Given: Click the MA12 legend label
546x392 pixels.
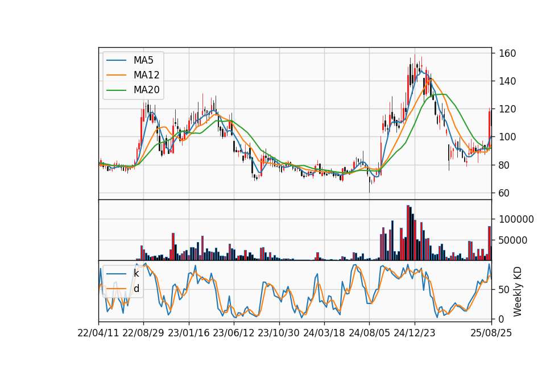Looking at the screenshot, I should coord(146,75).
